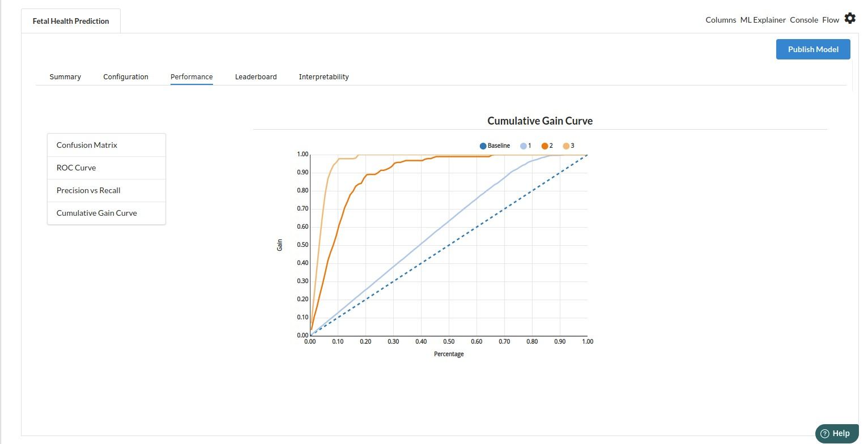Open the settings gear icon
Viewport: 868px width, 444px height.
[x=850, y=18]
